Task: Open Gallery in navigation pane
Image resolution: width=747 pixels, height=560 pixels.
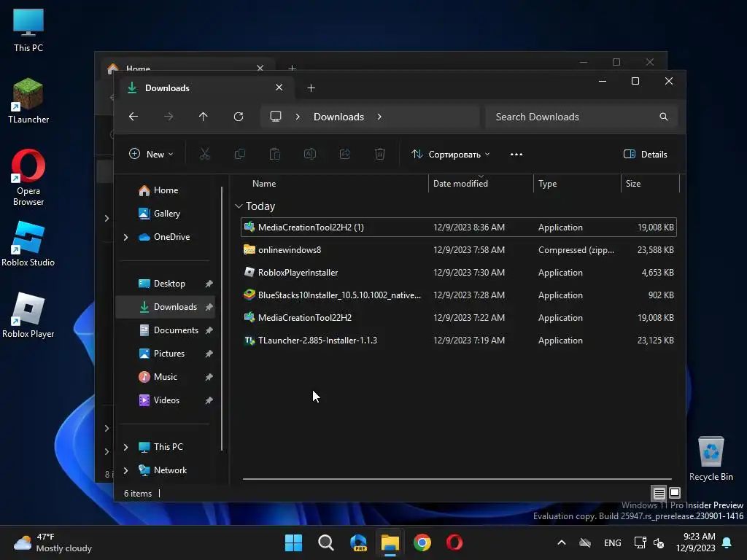Action: pyautogui.click(x=167, y=214)
